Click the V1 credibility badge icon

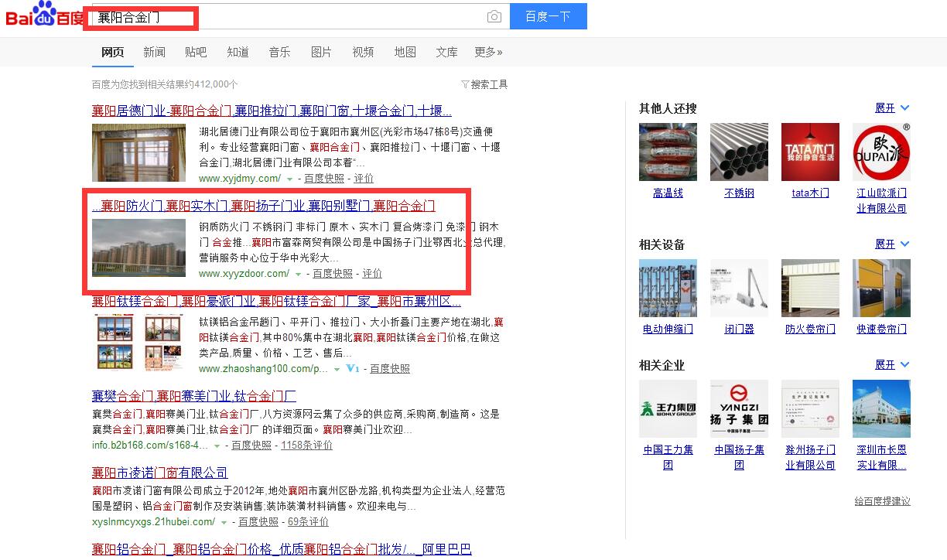pos(353,369)
